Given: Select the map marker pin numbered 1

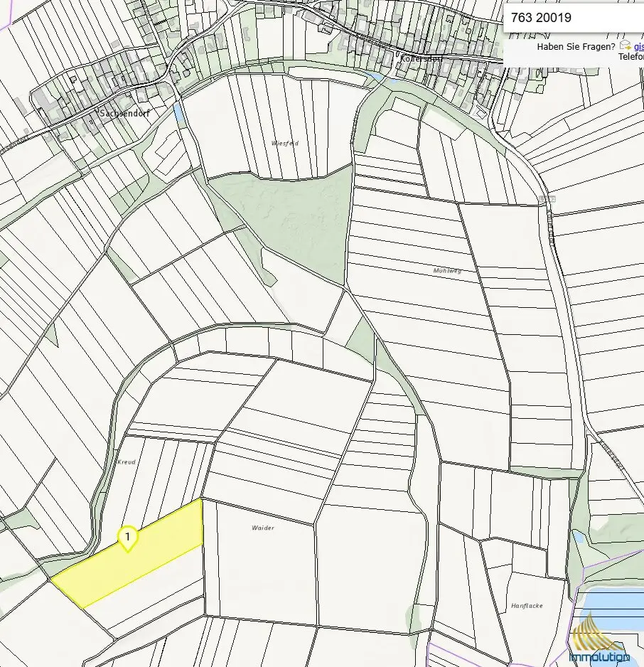Looking at the screenshot, I should coord(127,538).
